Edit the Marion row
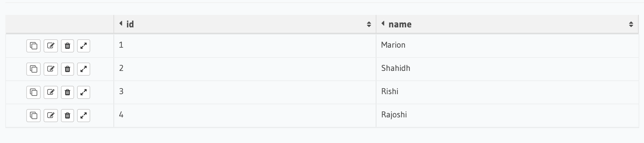The width and height of the screenshot is (644, 143). pyautogui.click(x=51, y=46)
